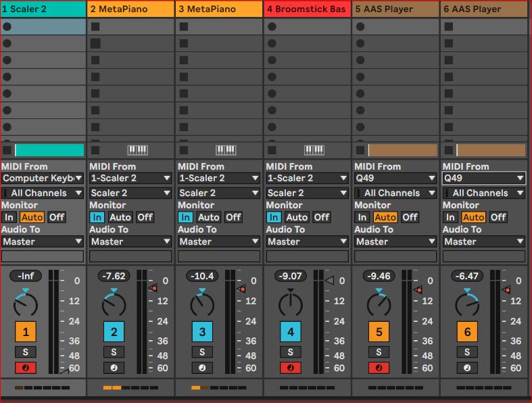Adjust pan knob on 4 Broomstick Bas track

coord(291,304)
